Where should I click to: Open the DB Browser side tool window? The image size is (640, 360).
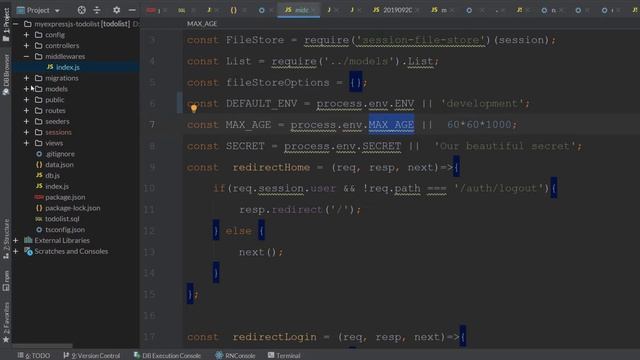coord(6,75)
